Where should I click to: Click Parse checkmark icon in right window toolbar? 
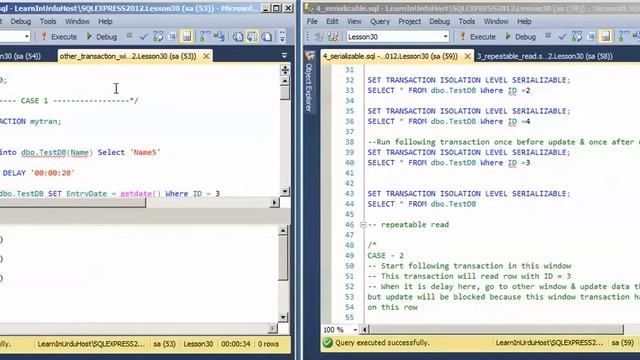[562, 37]
